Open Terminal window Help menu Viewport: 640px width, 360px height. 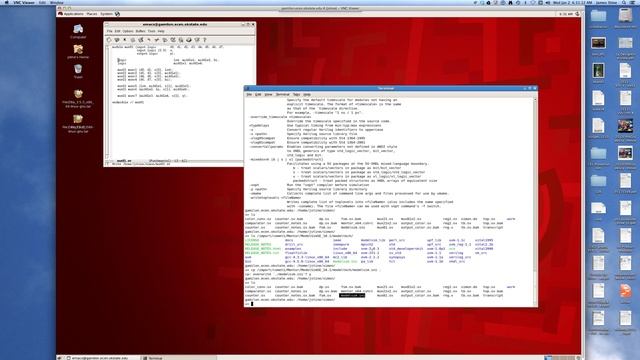tap(307, 94)
